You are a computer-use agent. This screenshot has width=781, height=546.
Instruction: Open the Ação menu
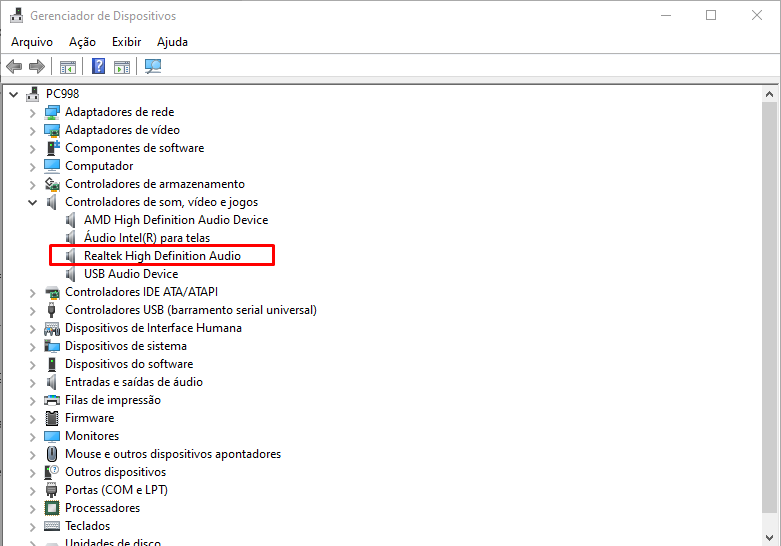pos(82,42)
